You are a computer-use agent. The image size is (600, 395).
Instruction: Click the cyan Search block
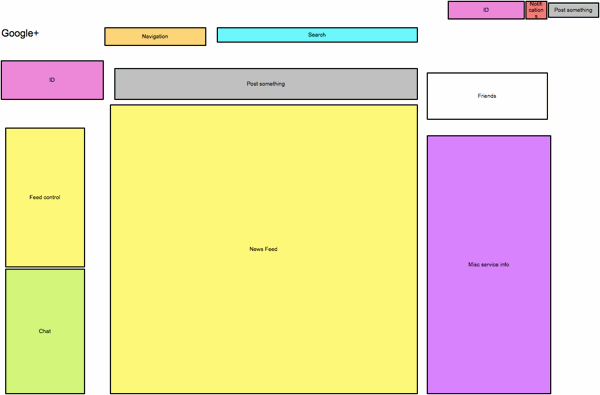317,35
